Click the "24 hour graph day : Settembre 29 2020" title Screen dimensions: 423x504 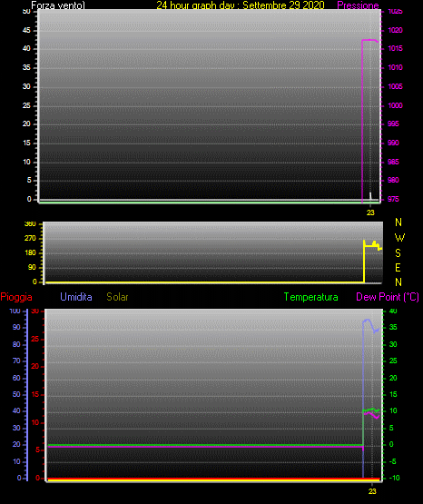point(241,5)
